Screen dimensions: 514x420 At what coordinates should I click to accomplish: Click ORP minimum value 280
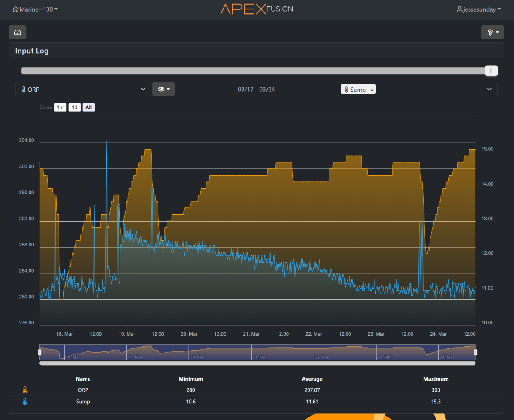191,390
